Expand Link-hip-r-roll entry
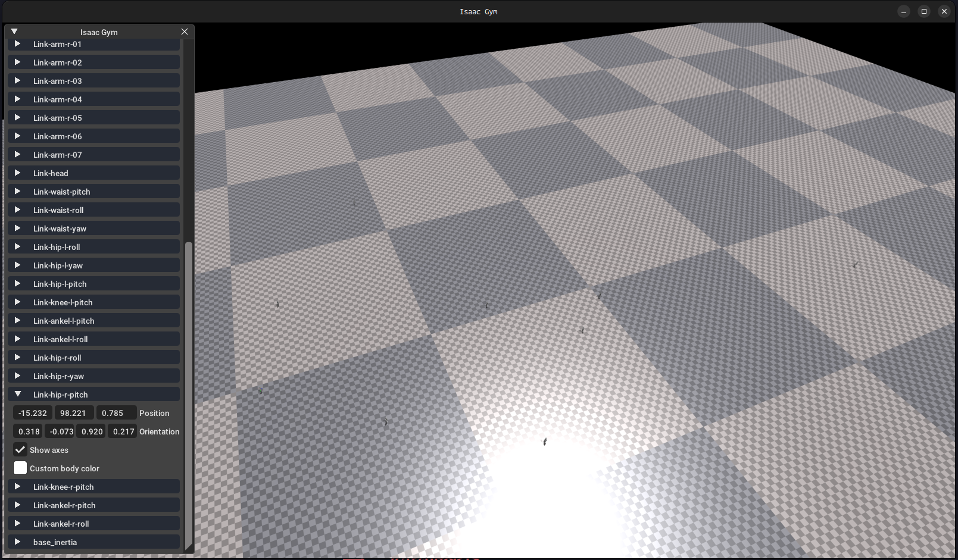This screenshot has width=958, height=560. (93, 358)
